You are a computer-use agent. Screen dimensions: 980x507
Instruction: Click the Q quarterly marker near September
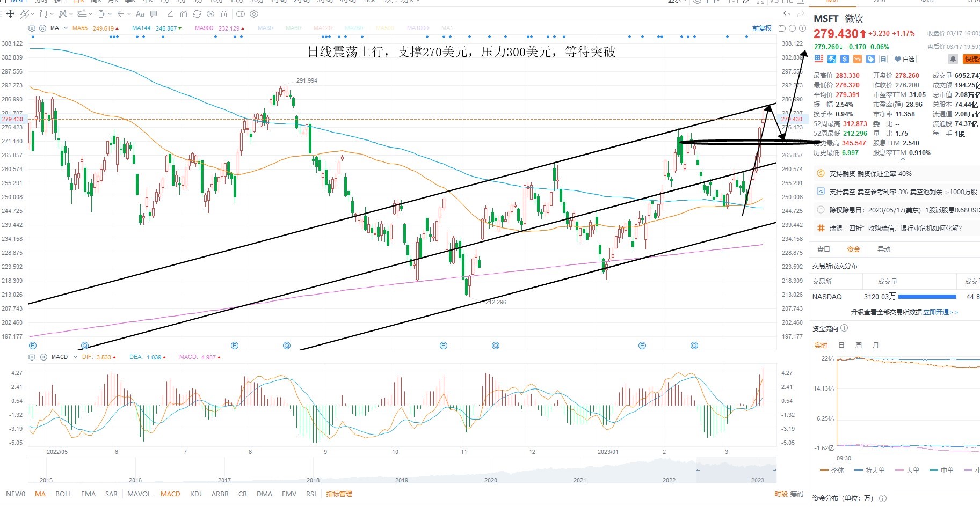(x=287, y=346)
